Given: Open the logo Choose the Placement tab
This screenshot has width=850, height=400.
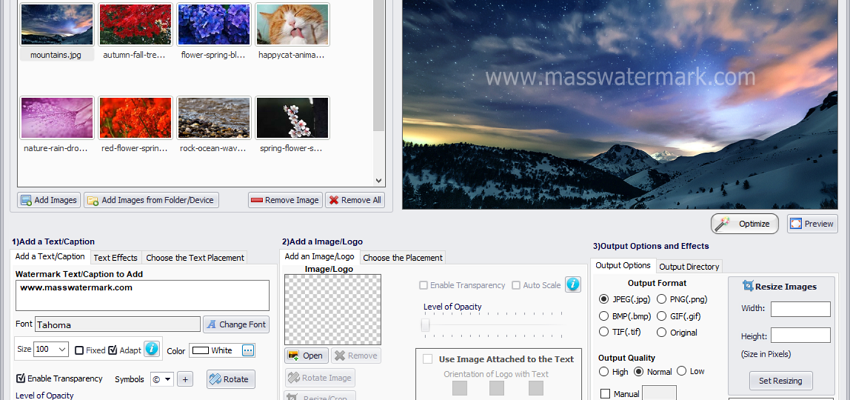Looking at the screenshot, I should [403, 257].
